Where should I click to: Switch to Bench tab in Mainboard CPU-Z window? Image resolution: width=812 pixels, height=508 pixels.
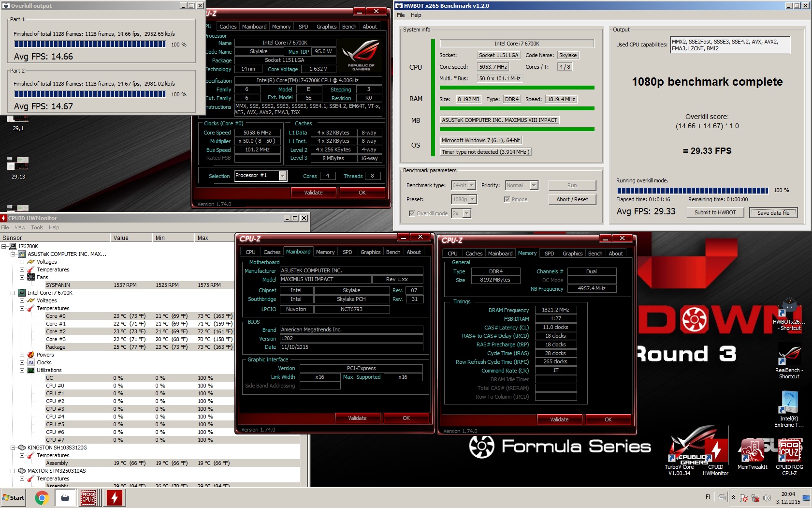click(x=393, y=252)
